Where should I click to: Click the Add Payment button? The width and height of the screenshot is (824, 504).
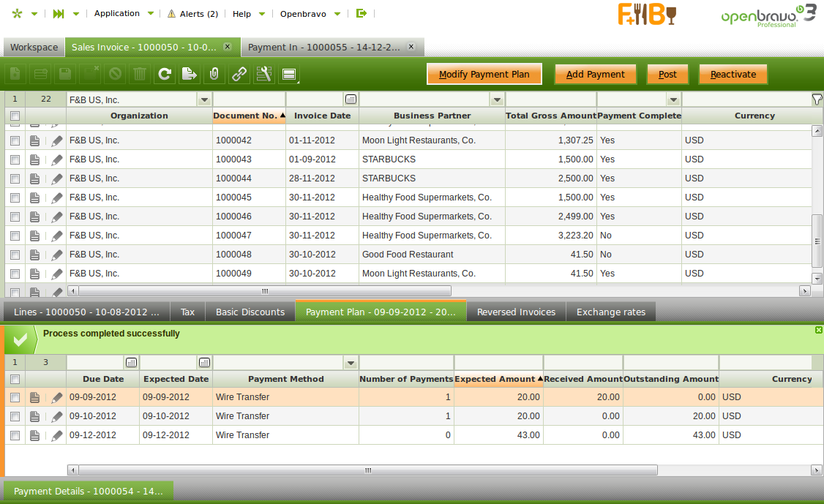tap(595, 74)
